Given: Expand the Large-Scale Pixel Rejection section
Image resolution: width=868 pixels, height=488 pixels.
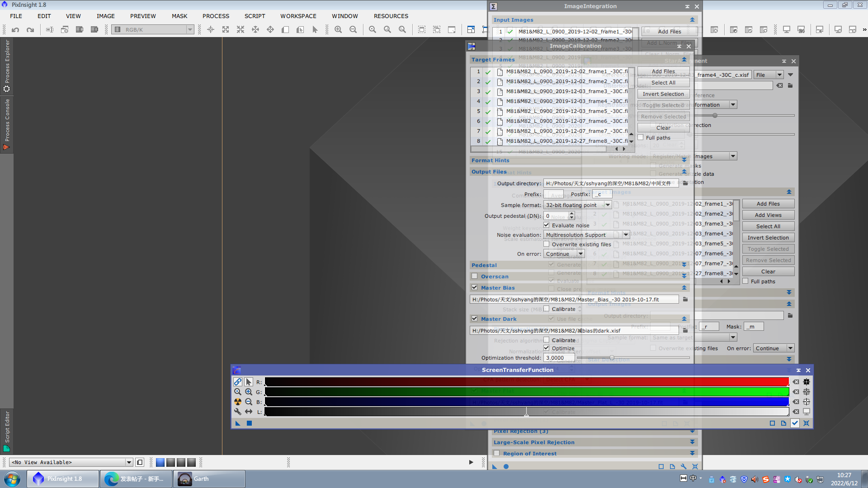Looking at the screenshot, I should tap(692, 442).
